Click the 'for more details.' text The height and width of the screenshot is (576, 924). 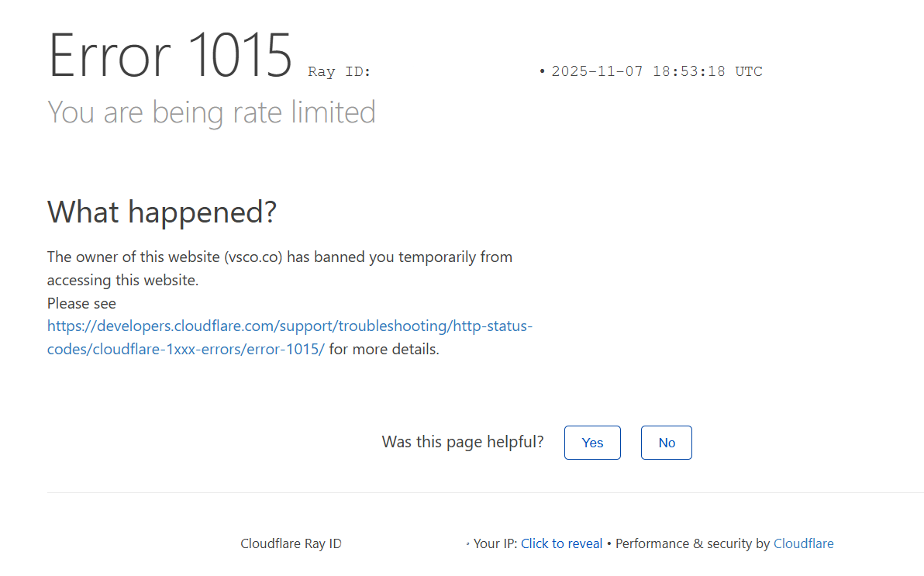click(384, 349)
